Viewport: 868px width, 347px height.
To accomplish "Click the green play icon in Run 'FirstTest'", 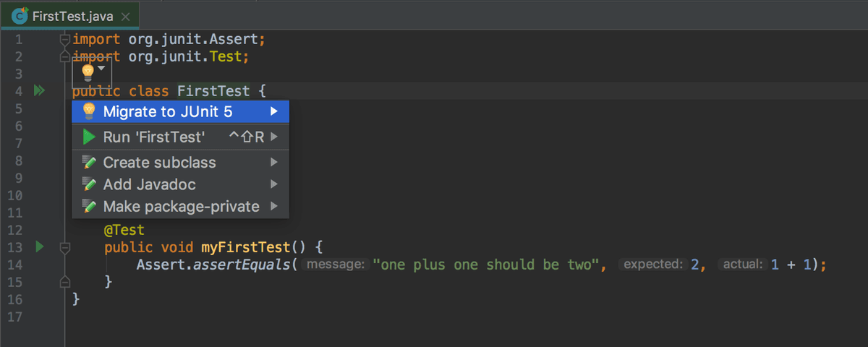I will pos(89,137).
